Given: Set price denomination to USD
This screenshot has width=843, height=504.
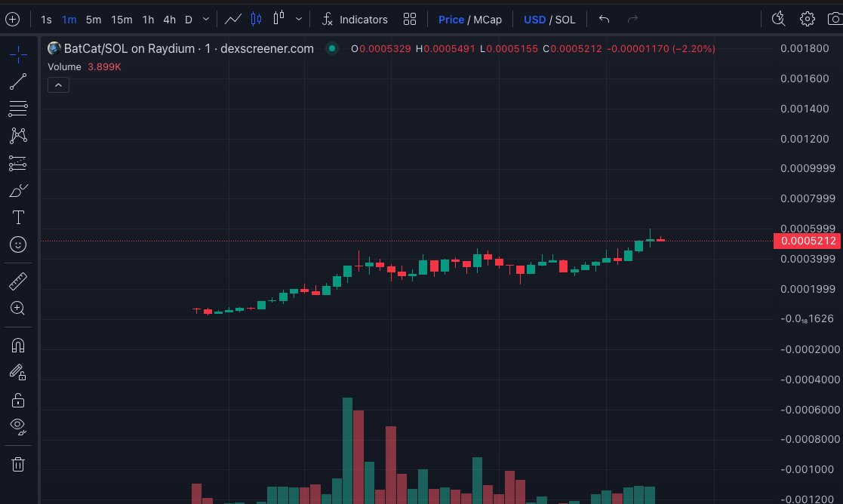Looking at the screenshot, I should tap(534, 20).
